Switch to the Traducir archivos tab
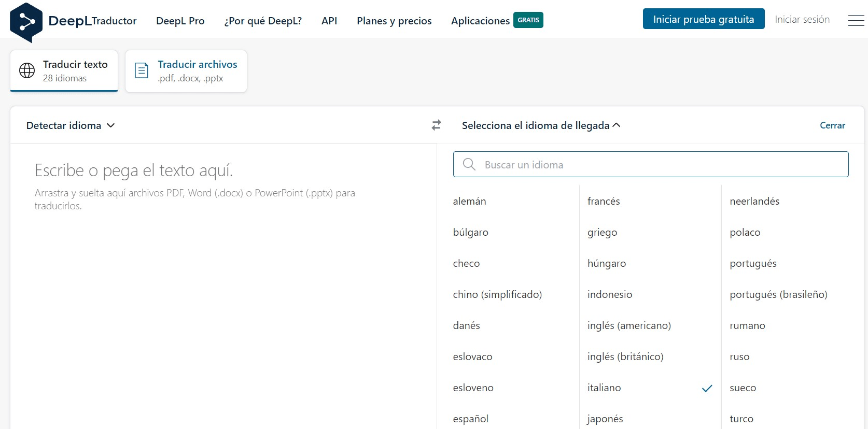Image resolution: width=868 pixels, height=429 pixels. (x=186, y=71)
